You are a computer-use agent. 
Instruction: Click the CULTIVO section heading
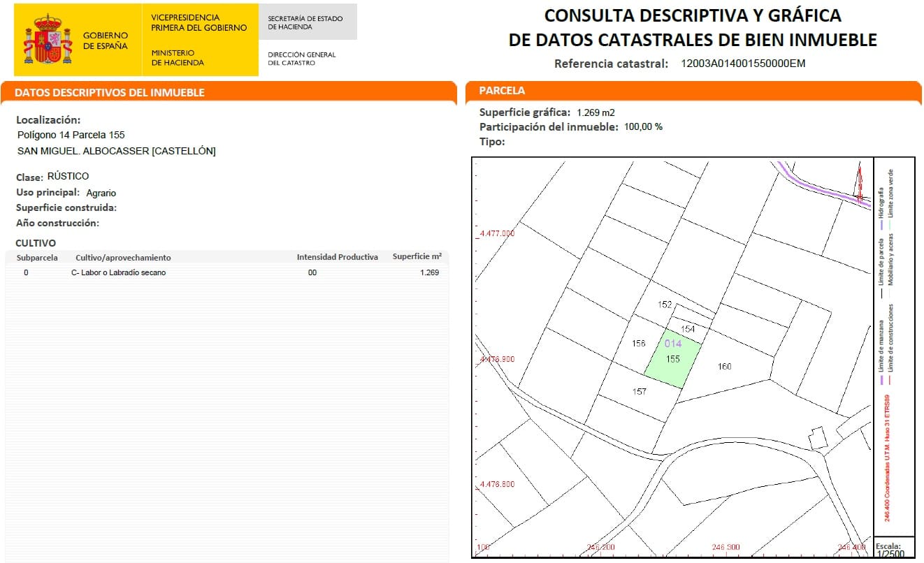(35, 243)
